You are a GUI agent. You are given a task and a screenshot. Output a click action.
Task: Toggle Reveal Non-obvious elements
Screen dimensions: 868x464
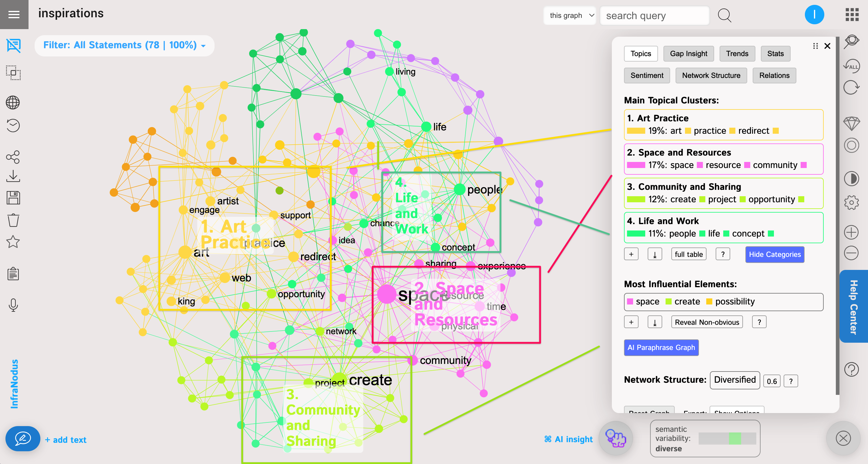pyautogui.click(x=707, y=322)
